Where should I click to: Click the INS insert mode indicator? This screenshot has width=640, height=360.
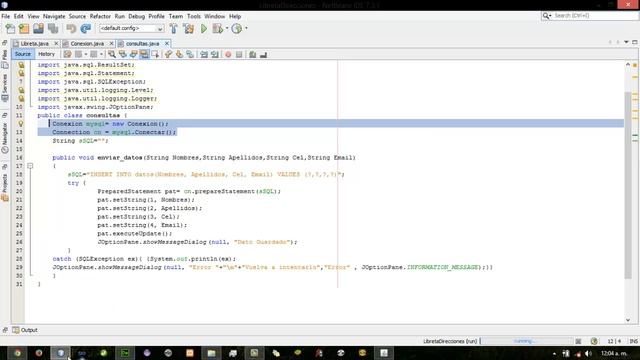click(633, 341)
